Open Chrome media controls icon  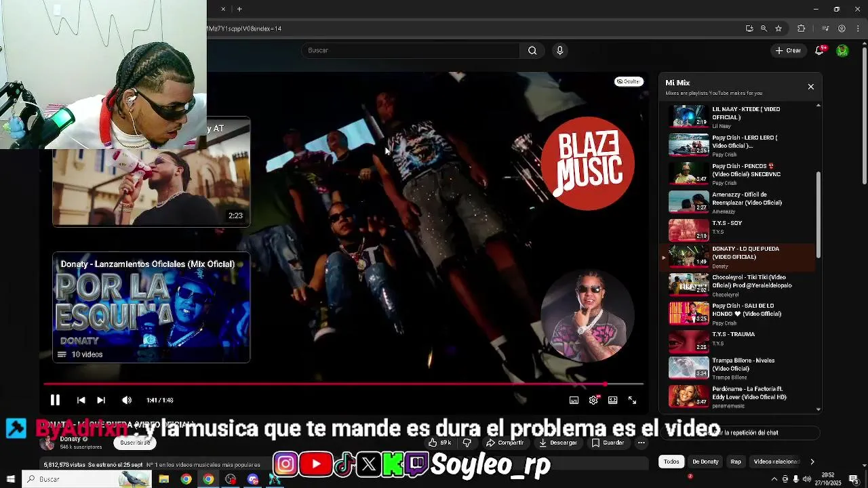point(825,28)
